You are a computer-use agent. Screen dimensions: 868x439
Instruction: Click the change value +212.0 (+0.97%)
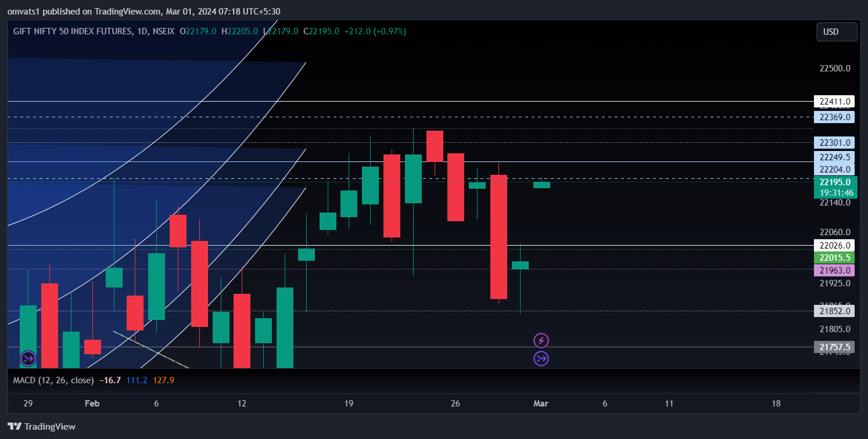375,31
